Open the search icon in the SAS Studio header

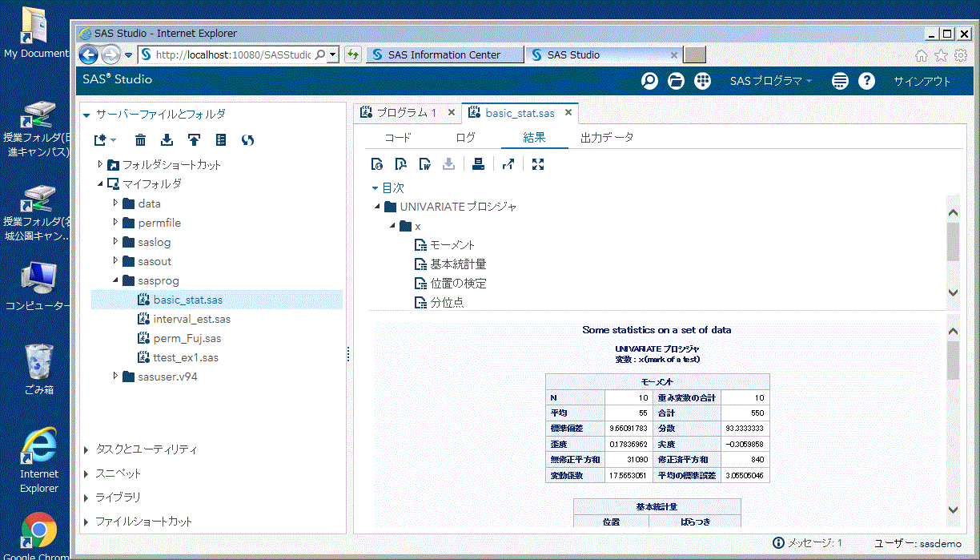click(x=649, y=81)
